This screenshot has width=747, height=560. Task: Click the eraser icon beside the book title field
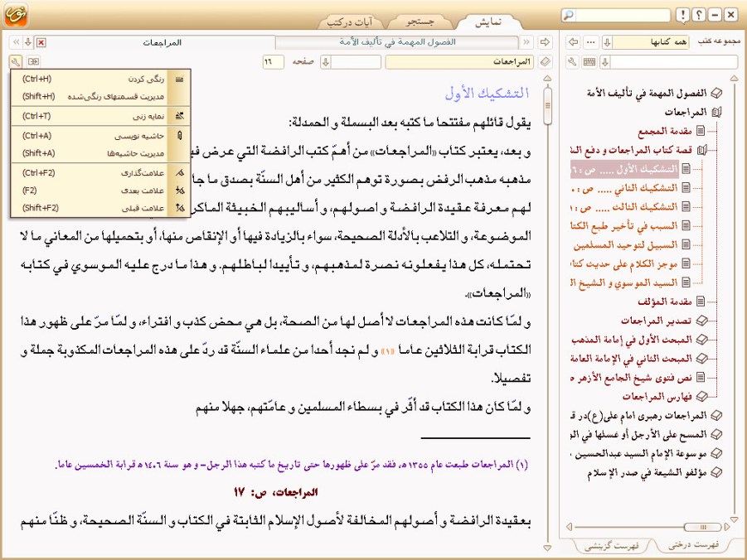(546, 62)
